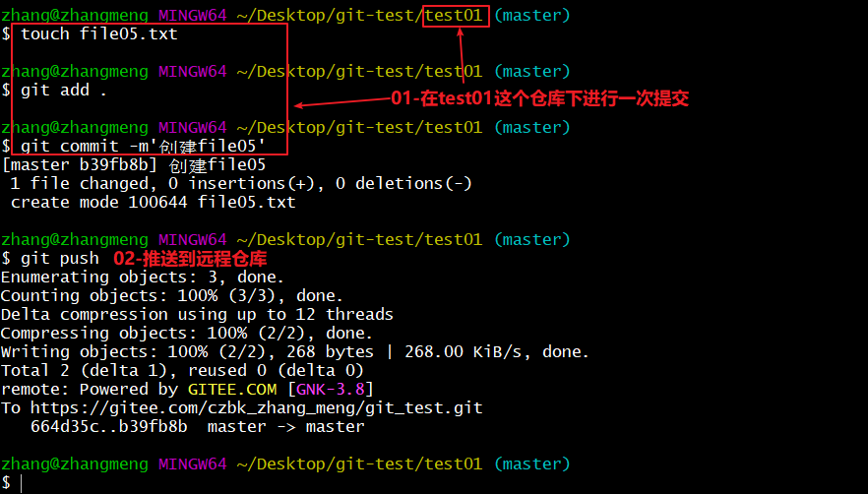Click the 'Writing objects' 268 bytes line

pyautogui.click(x=294, y=352)
